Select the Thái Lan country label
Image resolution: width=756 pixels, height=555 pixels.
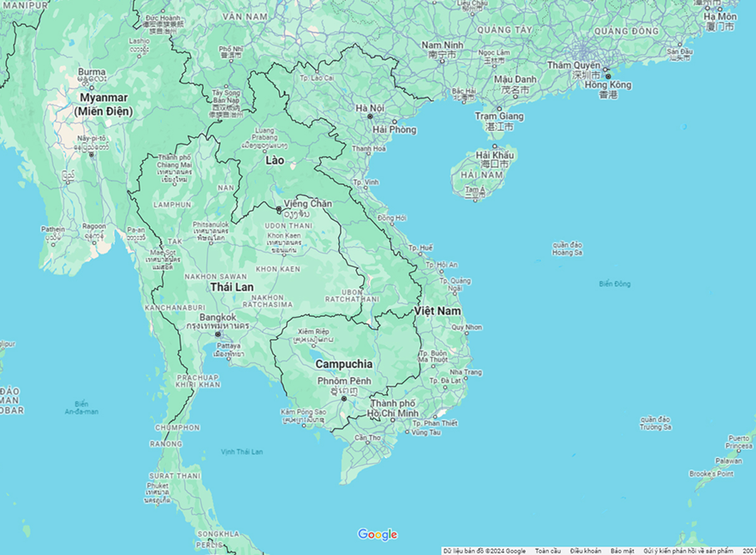231,287
